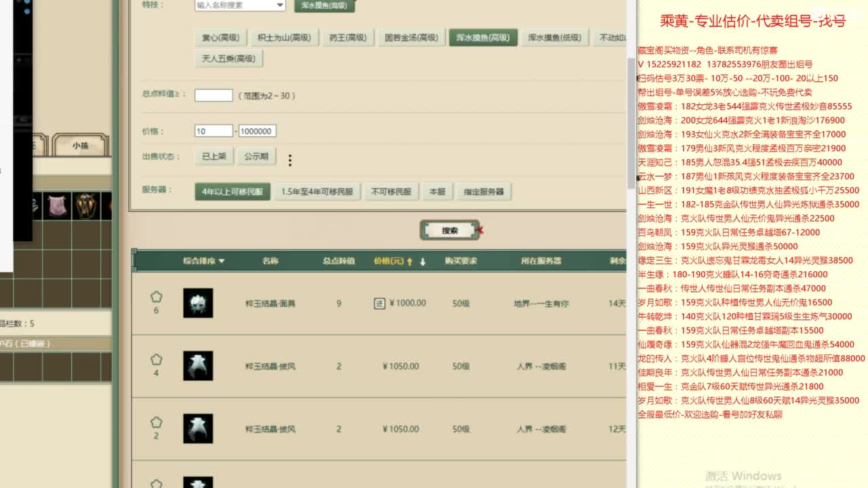Click the 还 bargain icon beside ¥1000.00

(x=380, y=304)
